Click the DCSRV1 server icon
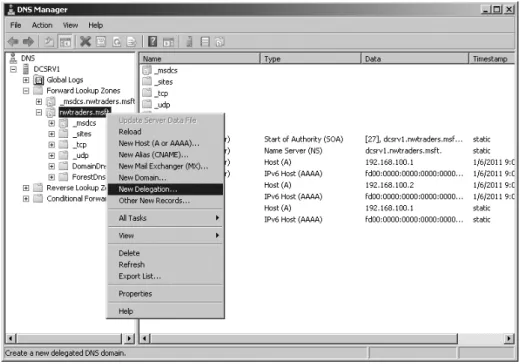Screen dimensions: 520x364 pyautogui.click(x=26, y=69)
